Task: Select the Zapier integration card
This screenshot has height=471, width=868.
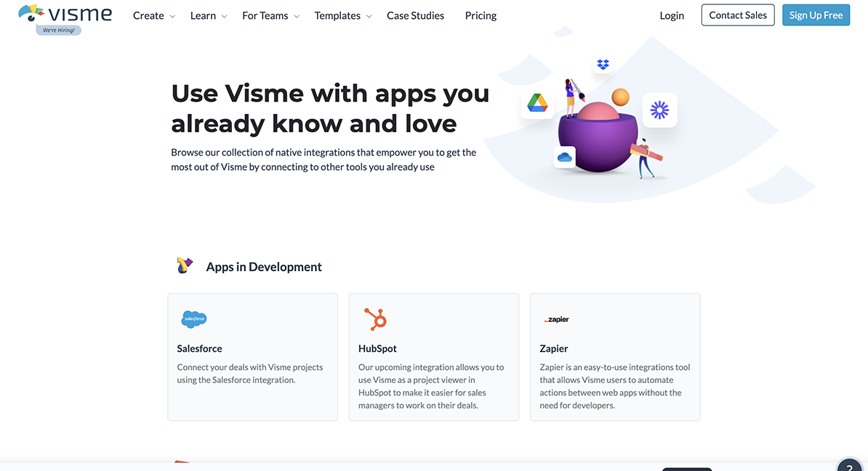Action: click(x=615, y=356)
